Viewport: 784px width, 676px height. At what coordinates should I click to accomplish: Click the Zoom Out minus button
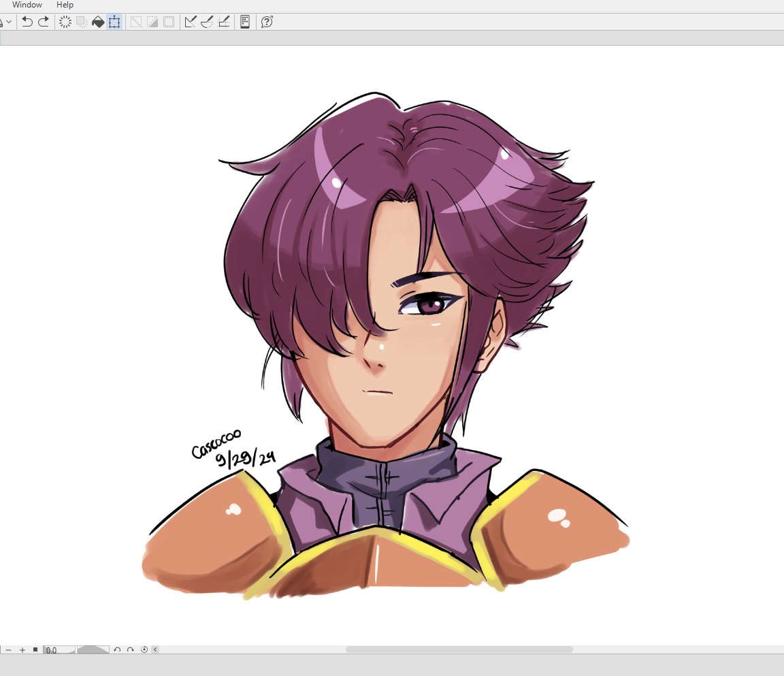click(x=8, y=649)
